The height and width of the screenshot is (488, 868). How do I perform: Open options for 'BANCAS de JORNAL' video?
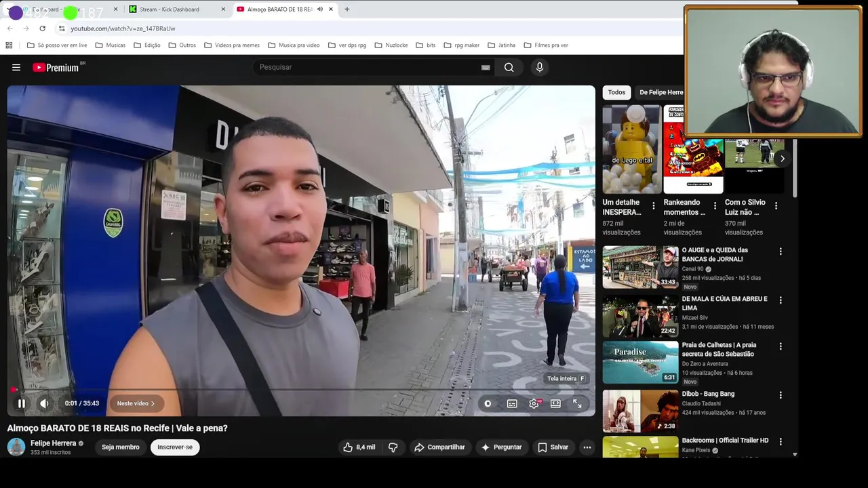tap(781, 251)
